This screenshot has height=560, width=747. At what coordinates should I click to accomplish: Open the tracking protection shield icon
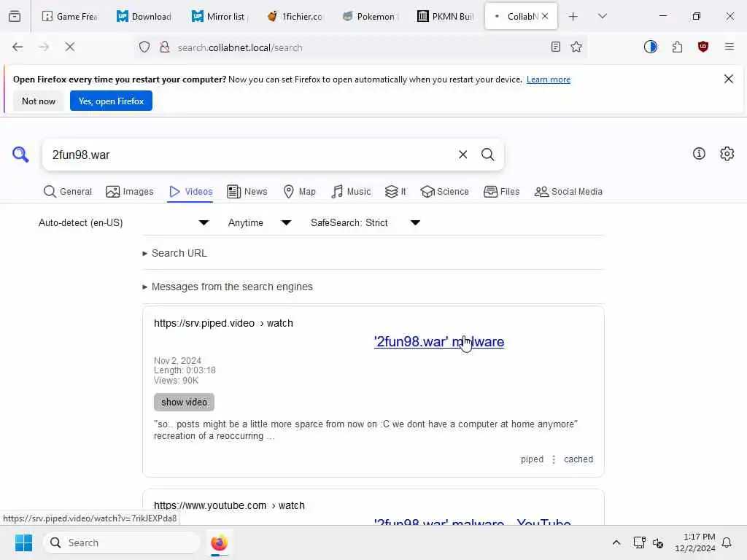pos(144,47)
